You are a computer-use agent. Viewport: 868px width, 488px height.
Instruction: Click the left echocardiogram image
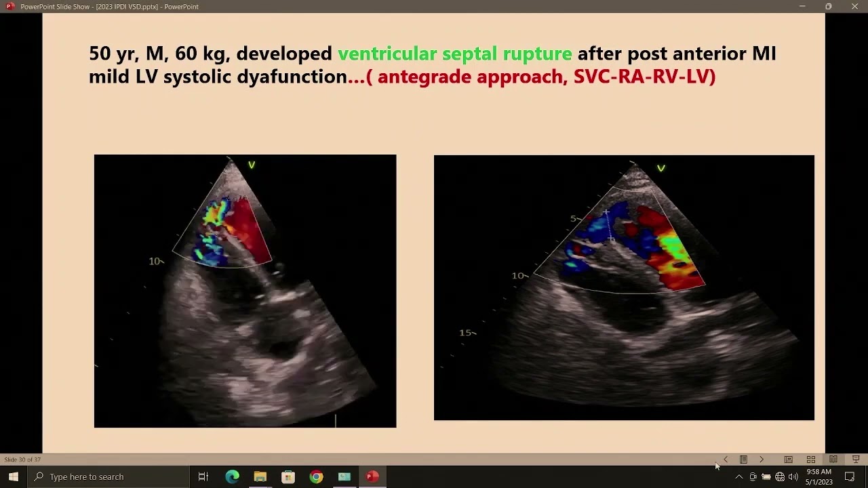[x=245, y=291]
